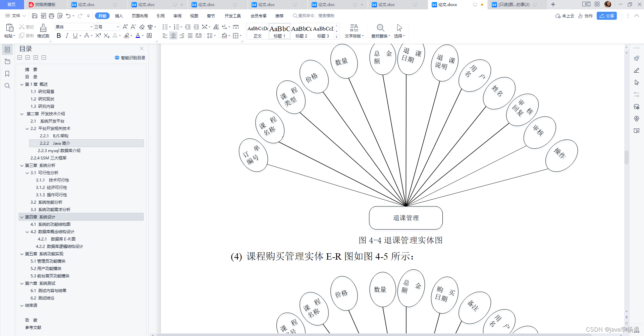Collapse 3.1 可行性分析 node

coord(27,173)
